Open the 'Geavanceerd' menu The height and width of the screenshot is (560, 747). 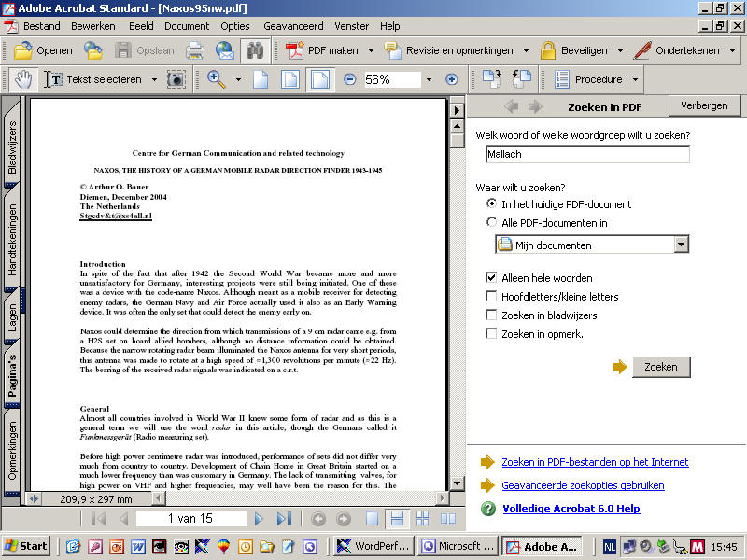(293, 26)
